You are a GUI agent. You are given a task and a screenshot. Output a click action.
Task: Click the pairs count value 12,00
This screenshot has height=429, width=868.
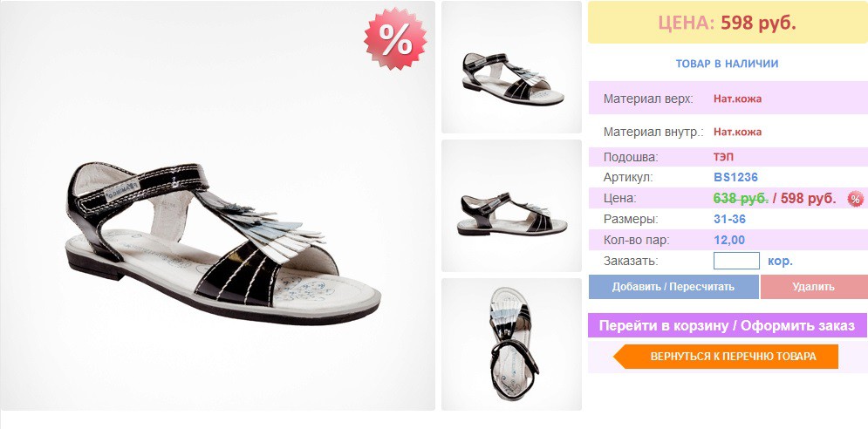click(729, 241)
